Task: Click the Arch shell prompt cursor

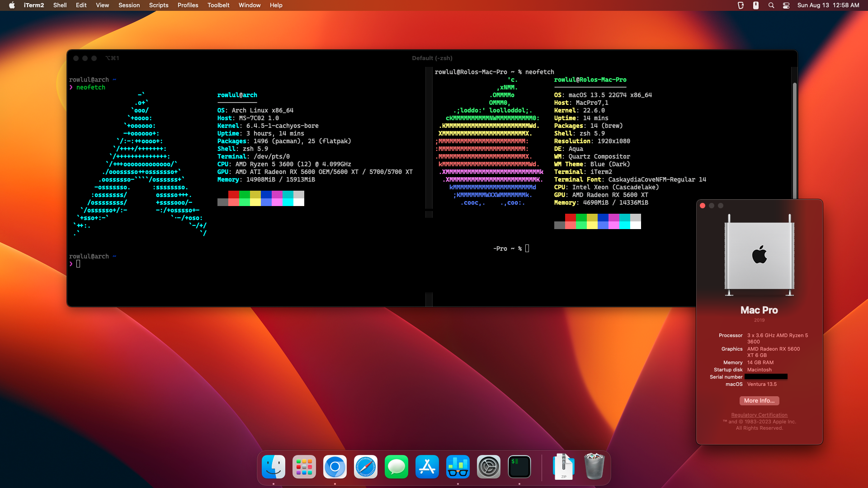Action: pos(78,264)
